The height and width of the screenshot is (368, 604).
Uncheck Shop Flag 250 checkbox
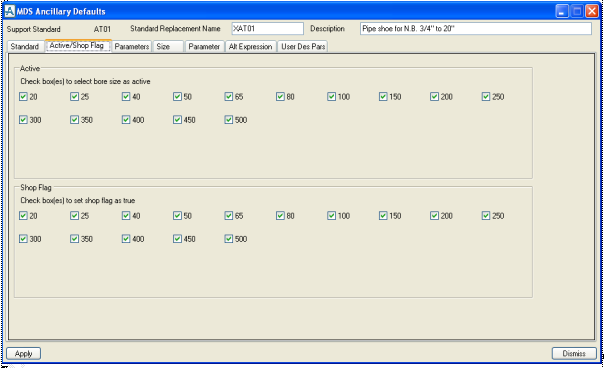(x=486, y=215)
